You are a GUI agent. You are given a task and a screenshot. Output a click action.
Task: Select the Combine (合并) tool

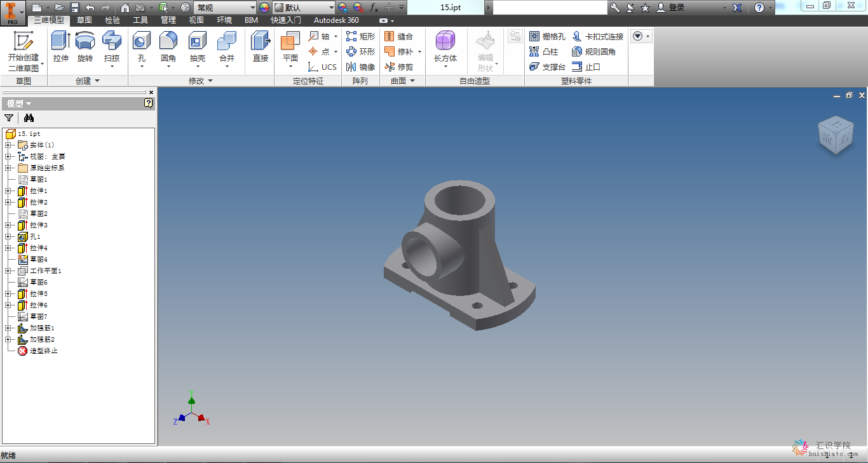coord(227,50)
